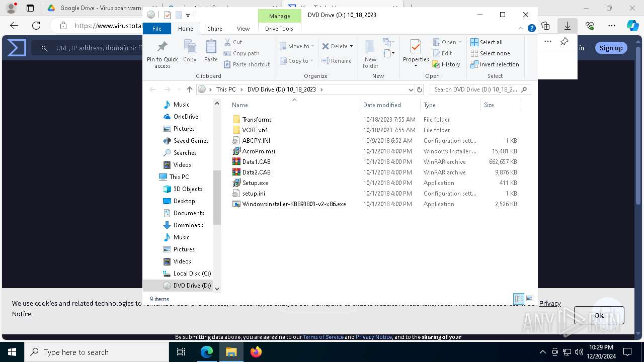
Task: Select the Transforms folder
Action: point(257,120)
